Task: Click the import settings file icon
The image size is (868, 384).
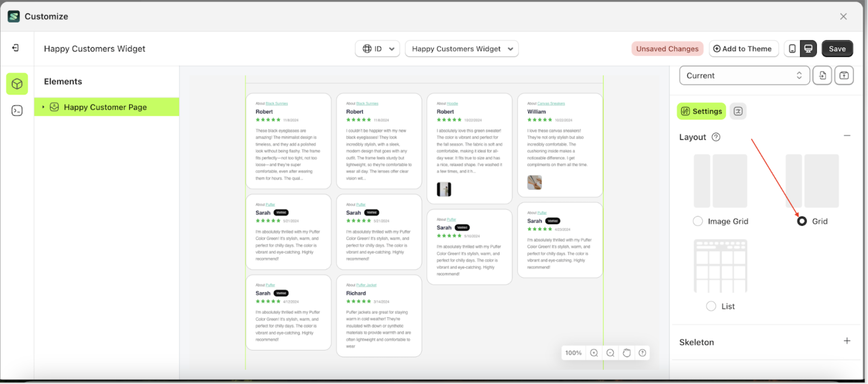Action: [822, 75]
